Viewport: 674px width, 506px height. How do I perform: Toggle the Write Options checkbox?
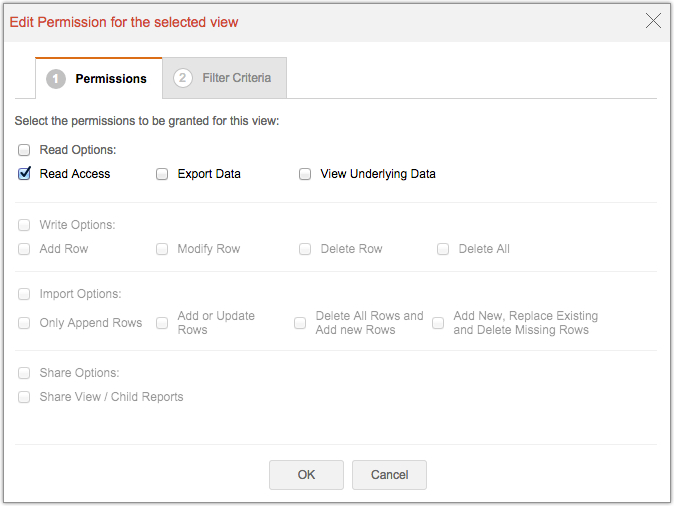tap(24, 225)
